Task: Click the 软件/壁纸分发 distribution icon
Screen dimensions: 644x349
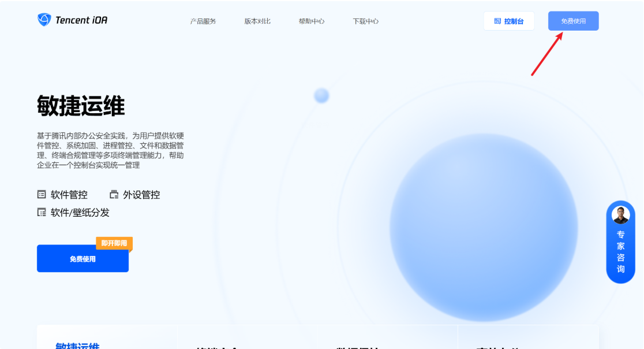Action: click(x=41, y=211)
